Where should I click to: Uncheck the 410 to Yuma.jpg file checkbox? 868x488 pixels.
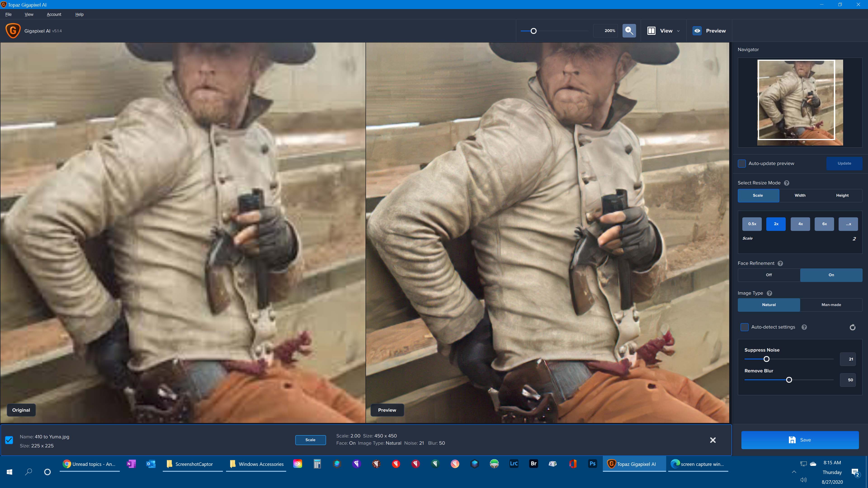9,440
